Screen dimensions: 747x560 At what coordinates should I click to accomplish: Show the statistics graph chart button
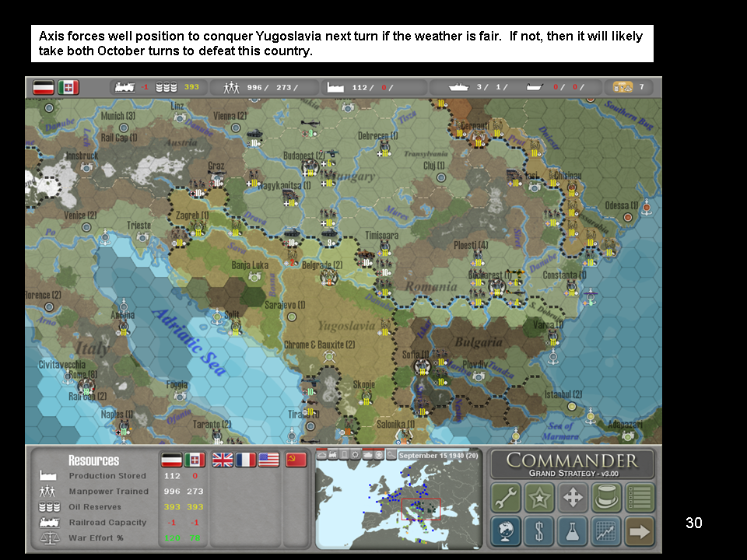607,532
